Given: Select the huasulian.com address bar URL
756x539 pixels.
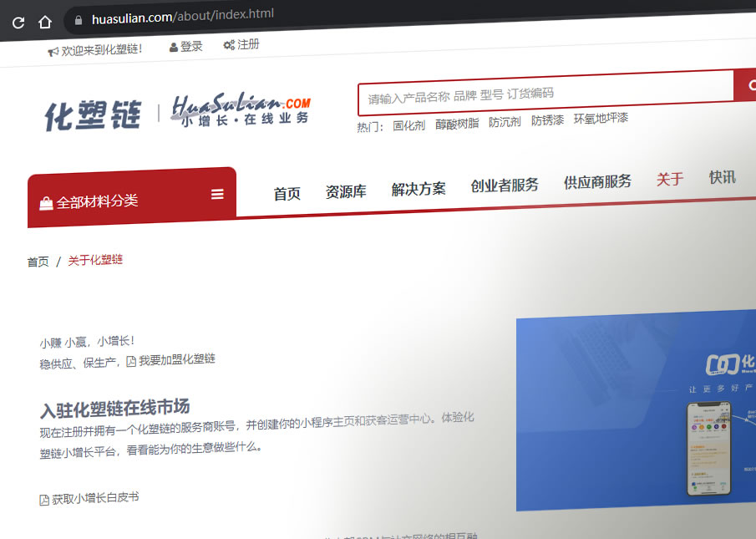Looking at the screenshot, I should 183,17.
